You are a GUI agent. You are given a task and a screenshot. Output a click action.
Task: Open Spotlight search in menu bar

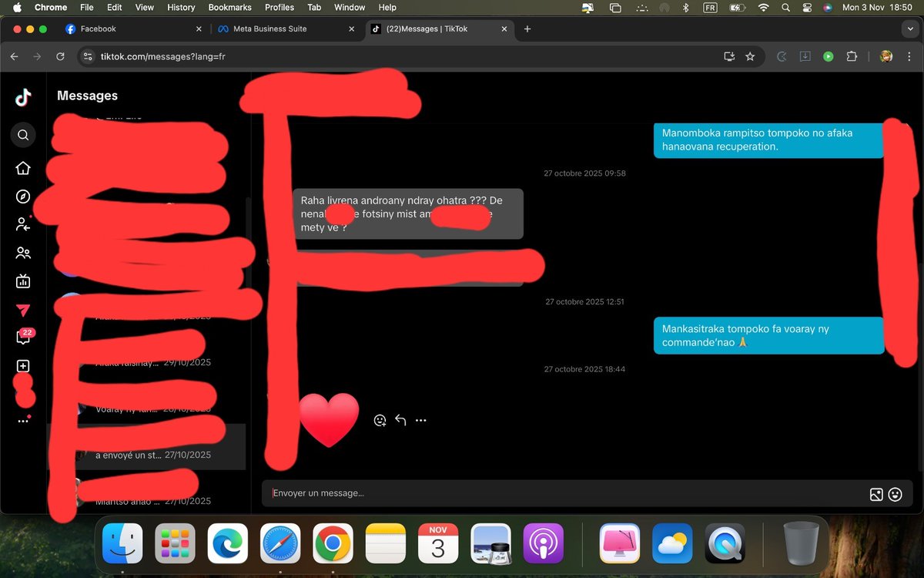[x=785, y=7]
